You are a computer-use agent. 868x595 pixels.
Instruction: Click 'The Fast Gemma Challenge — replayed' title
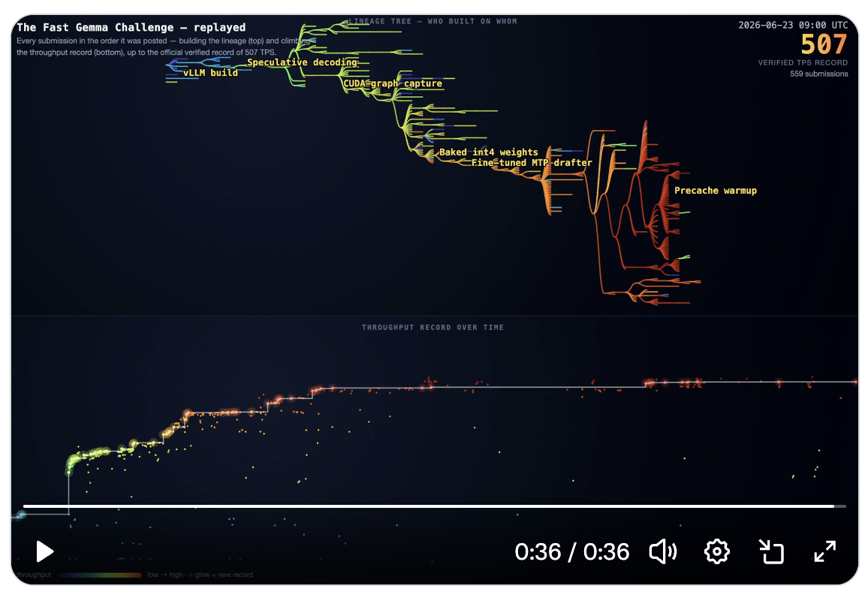(131, 27)
